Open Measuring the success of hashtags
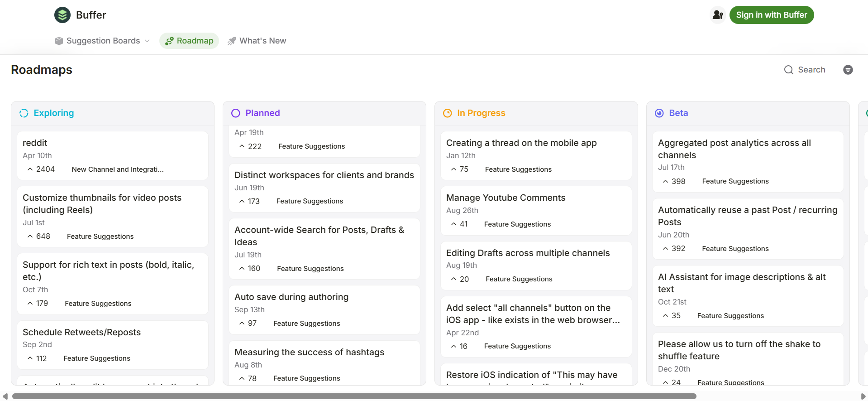Screen dimensions: 868x401 324,362
